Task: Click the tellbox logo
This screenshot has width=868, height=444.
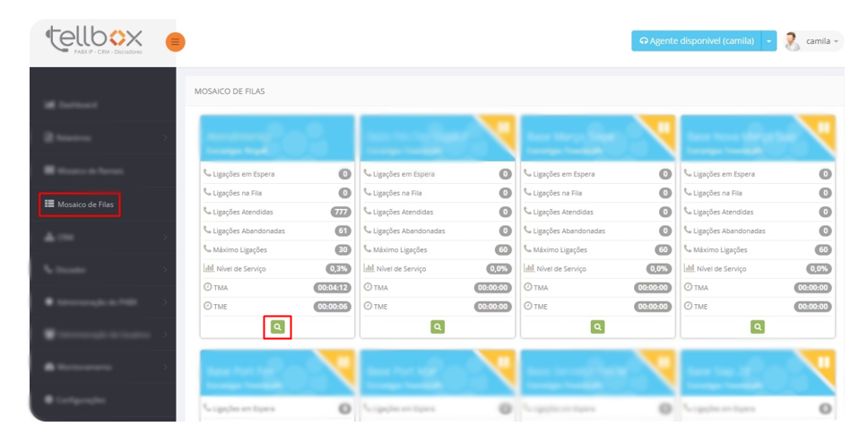Action: point(94,39)
